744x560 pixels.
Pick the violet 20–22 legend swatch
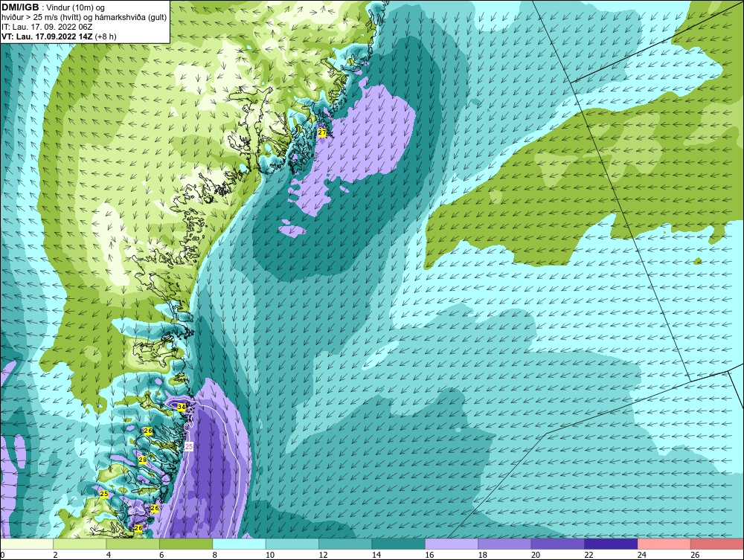click(558, 544)
